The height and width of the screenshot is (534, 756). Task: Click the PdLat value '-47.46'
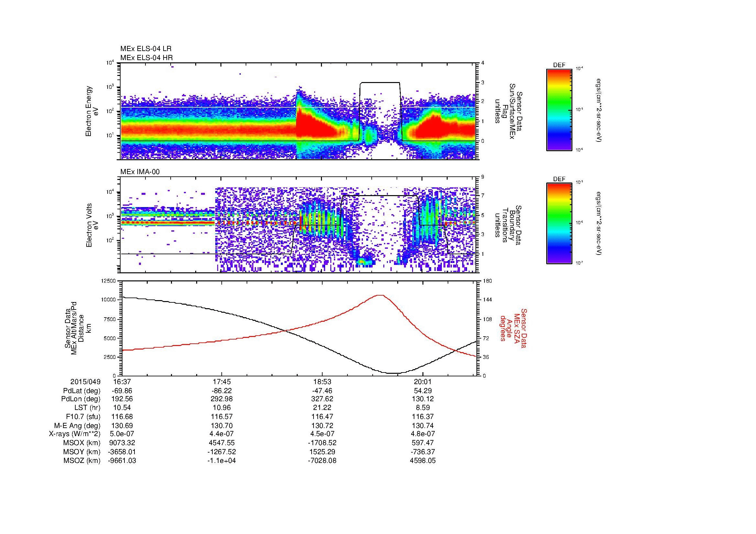click(x=322, y=391)
